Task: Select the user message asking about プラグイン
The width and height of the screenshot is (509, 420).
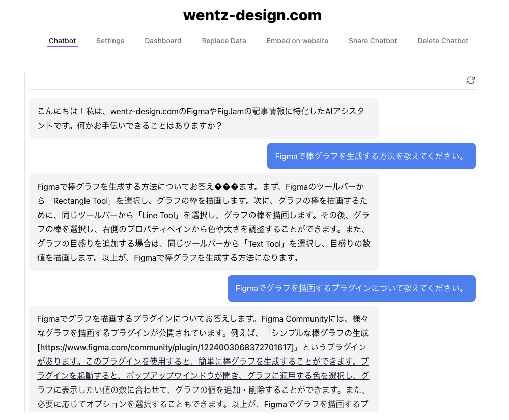Action: coord(351,288)
